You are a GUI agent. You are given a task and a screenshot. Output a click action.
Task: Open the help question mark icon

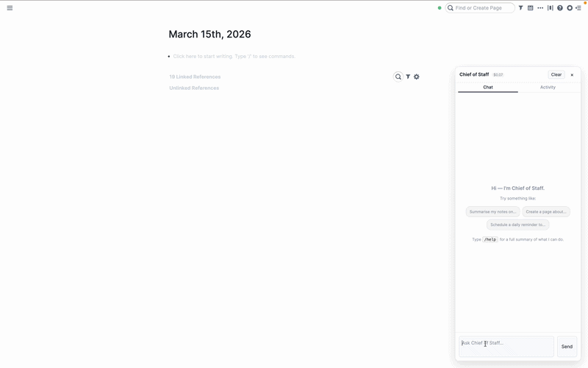(560, 8)
